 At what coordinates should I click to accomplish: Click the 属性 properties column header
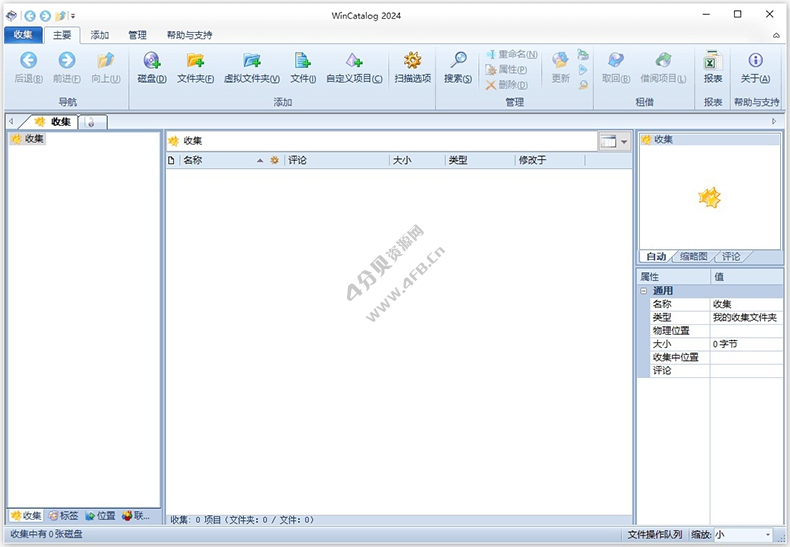point(674,277)
